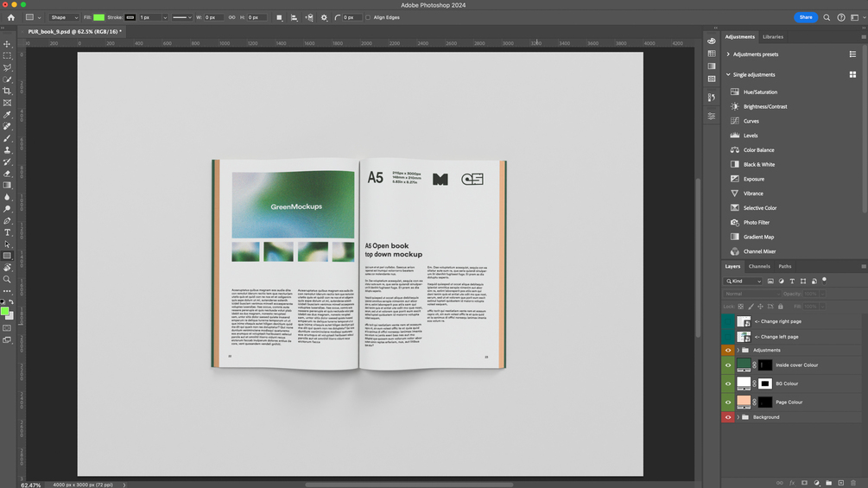
Task: Select the Brush tool
Action: coord(7,138)
